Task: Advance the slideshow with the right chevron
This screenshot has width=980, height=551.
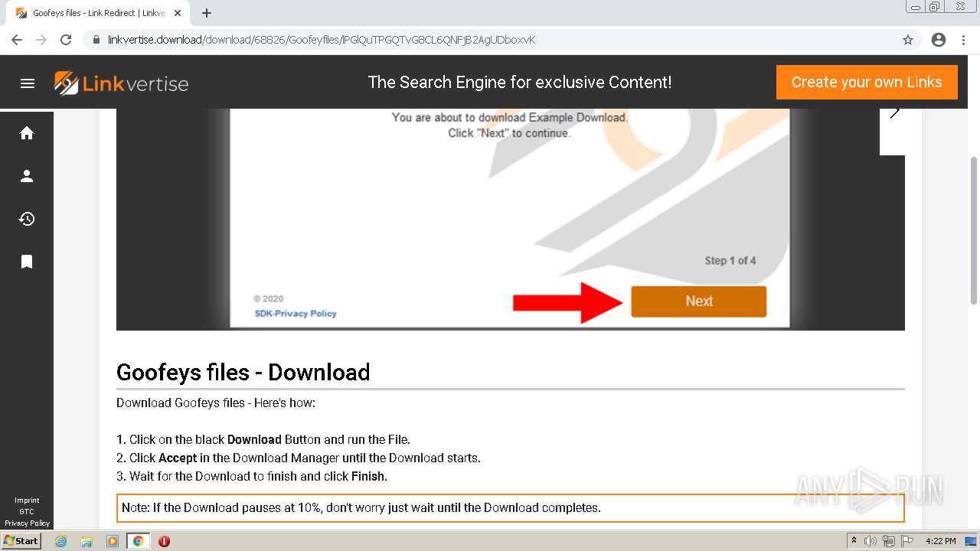Action: [x=893, y=112]
